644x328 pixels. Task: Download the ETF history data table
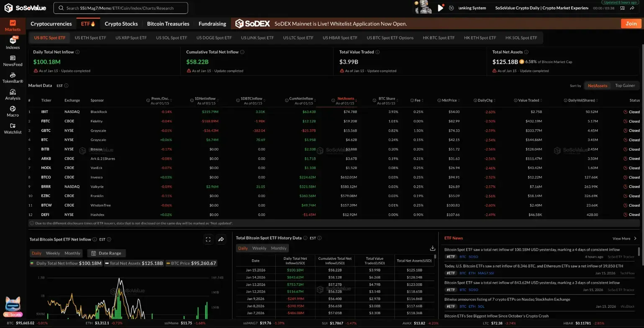(x=432, y=248)
